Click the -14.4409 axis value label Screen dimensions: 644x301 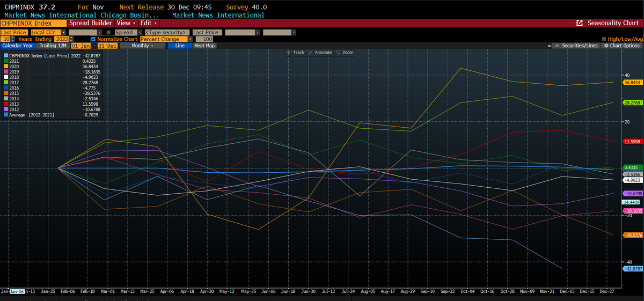632,202
